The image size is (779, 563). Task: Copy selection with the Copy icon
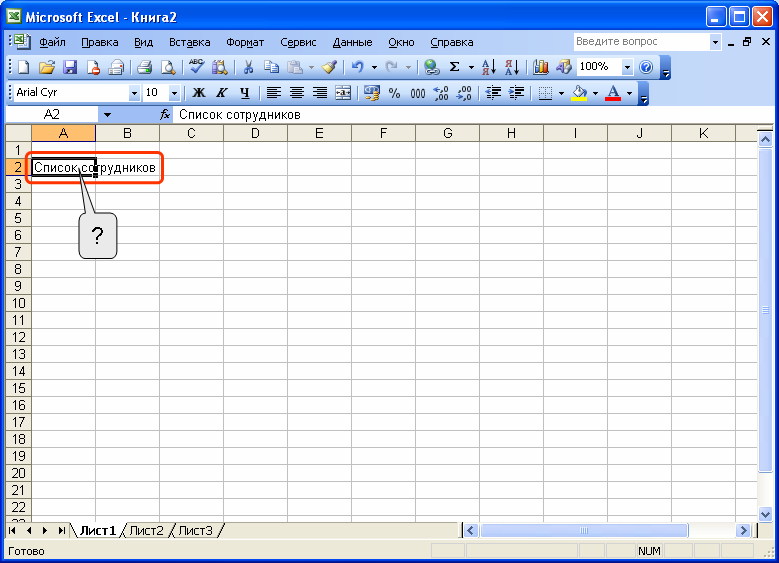[x=271, y=67]
